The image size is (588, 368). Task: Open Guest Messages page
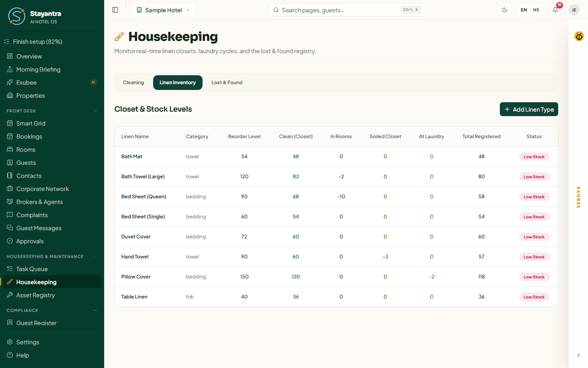point(52,228)
